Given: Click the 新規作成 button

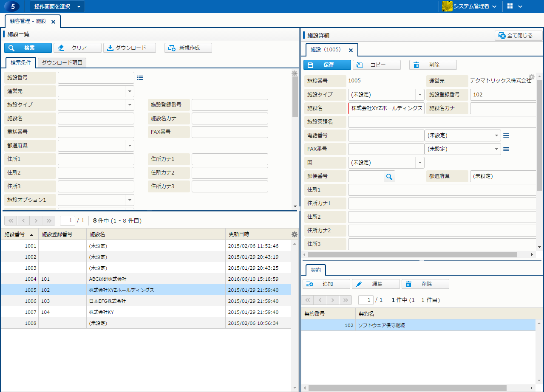Looking at the screenshot, I should (x=188, y=48).
